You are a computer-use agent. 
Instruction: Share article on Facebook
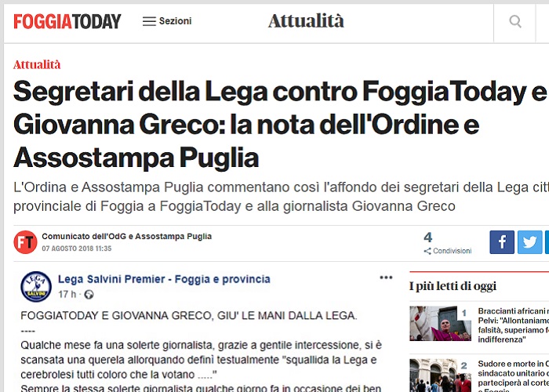pyautogui.click(x=502, y=242)
